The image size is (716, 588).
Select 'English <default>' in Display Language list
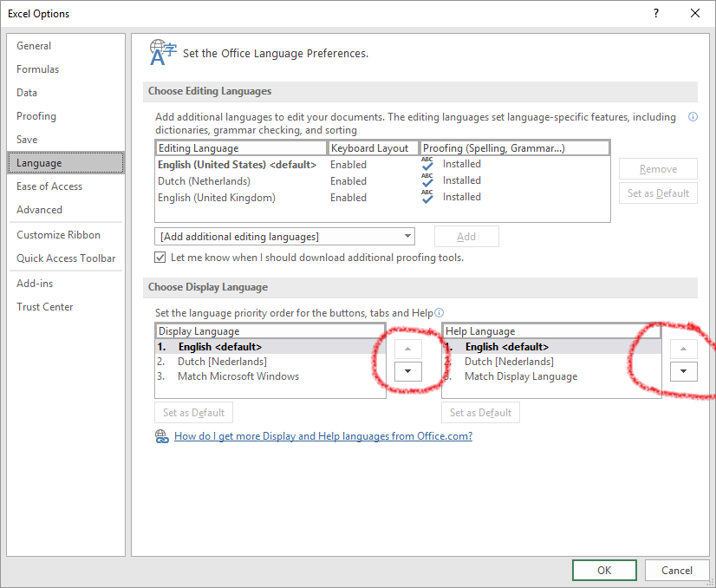(x=270, y=347)
